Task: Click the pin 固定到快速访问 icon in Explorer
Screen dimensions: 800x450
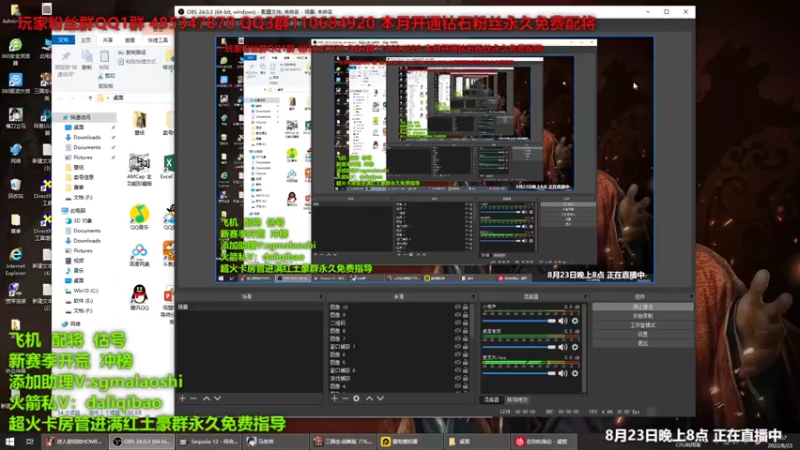Action: (x=66, y=56)
